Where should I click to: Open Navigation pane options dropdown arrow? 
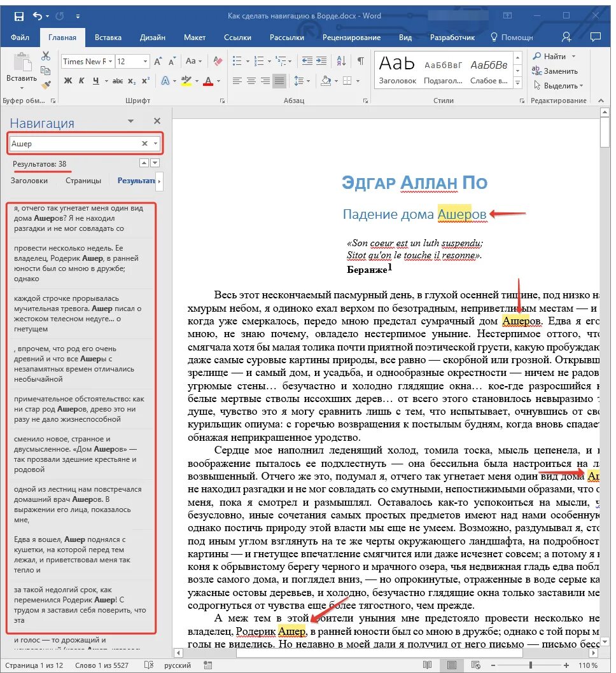130,121
